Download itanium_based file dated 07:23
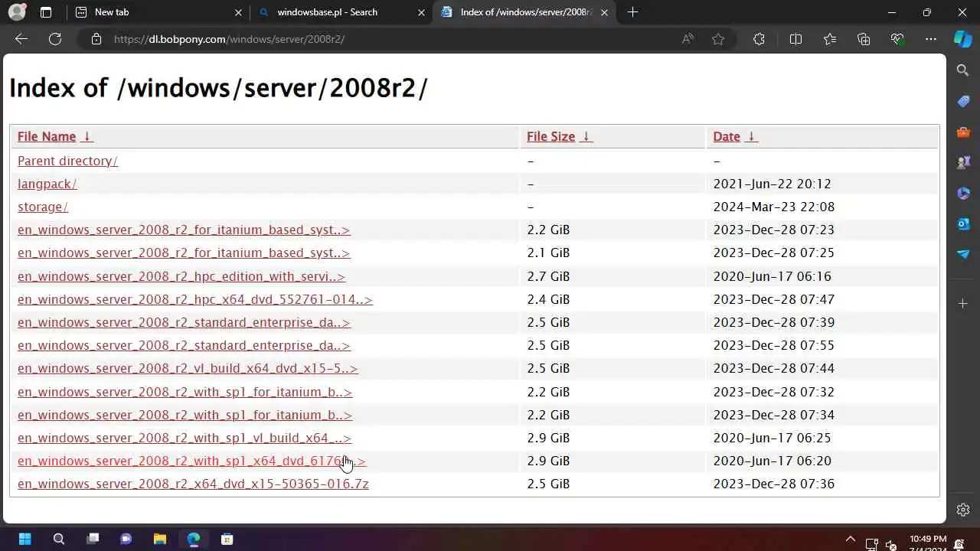Screen dimensions: 980x551 (x=184, y=230)
